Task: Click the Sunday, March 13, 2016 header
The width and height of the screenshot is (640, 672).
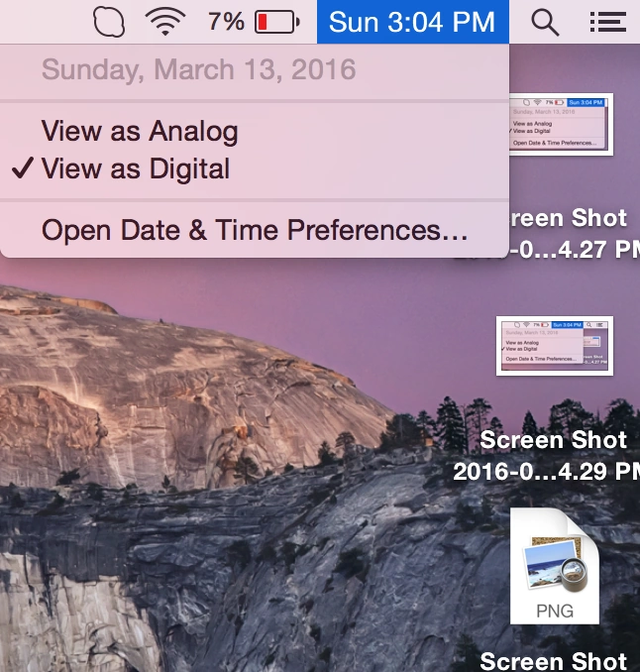Action: (198, 70)
